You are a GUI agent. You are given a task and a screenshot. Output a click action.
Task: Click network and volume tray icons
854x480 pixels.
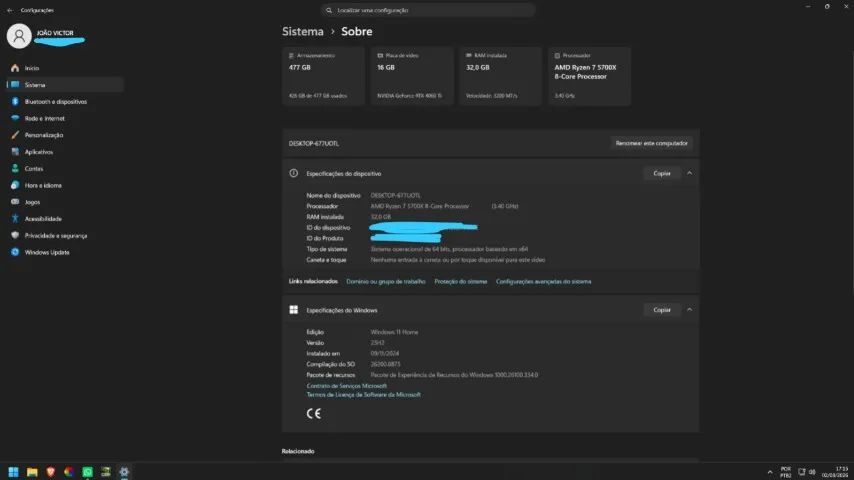coord(807,472)
